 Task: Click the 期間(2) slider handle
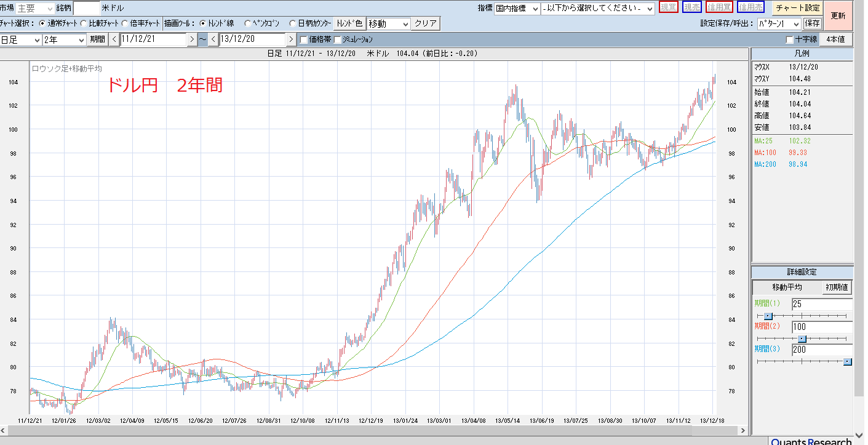[802, 339]
